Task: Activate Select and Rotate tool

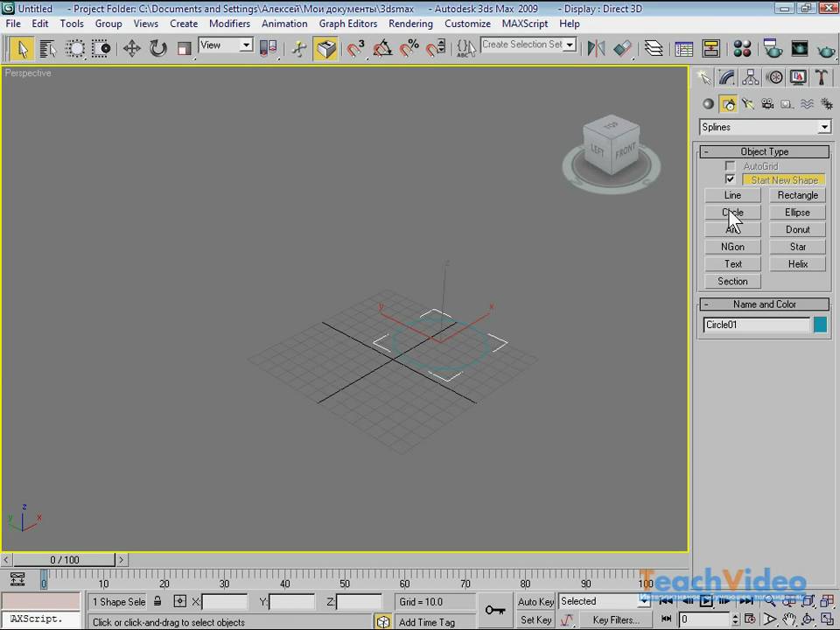Action: 158,49
